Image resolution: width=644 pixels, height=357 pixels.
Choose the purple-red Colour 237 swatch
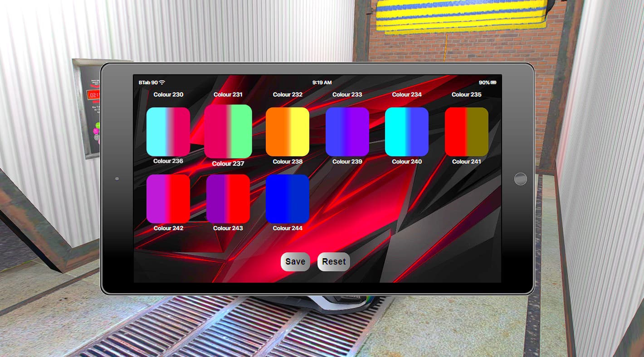(x=228, y=198)
